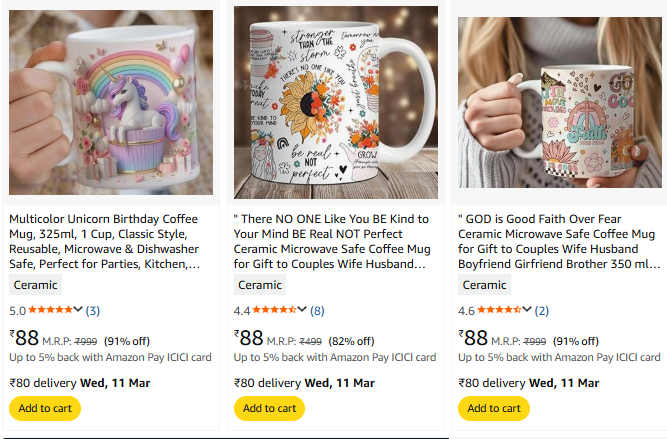Open the 8 reviews for sunflower mug
This screenshot has height=439, width=667.
click(x=317, y=311)
